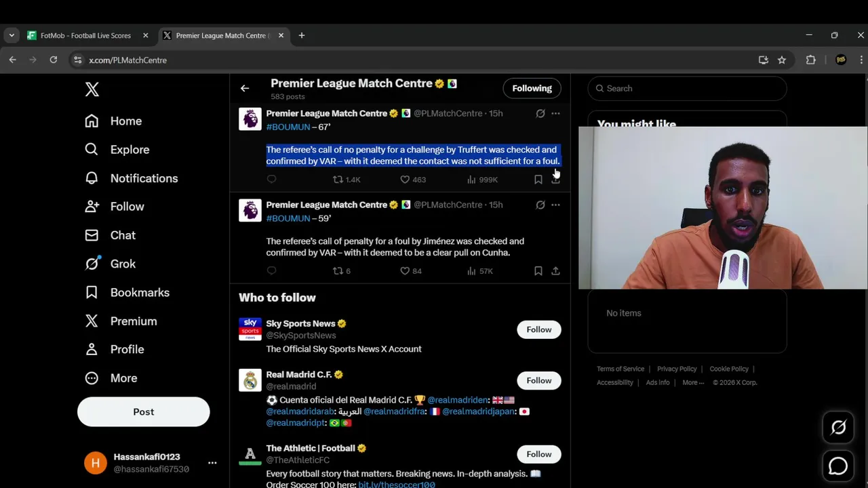Follow Sky Sports News

coord(539,329)
